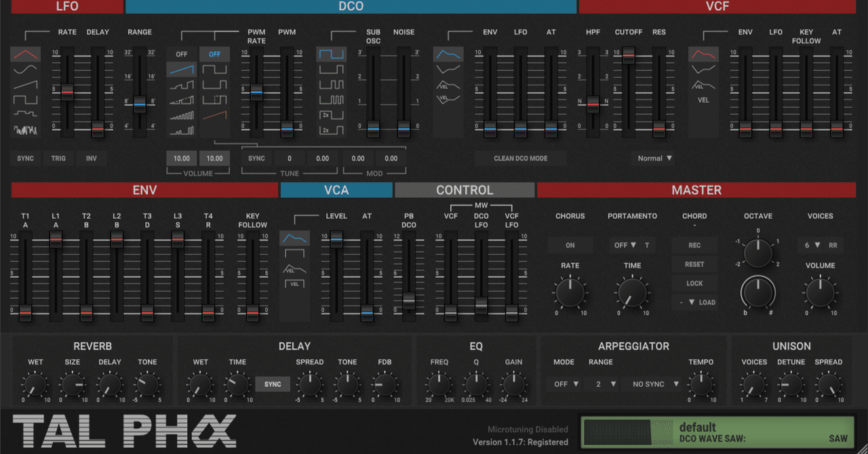This screenshot has width=868, height=454.
Task: Click the ENV section header
Action: point(144,190)
